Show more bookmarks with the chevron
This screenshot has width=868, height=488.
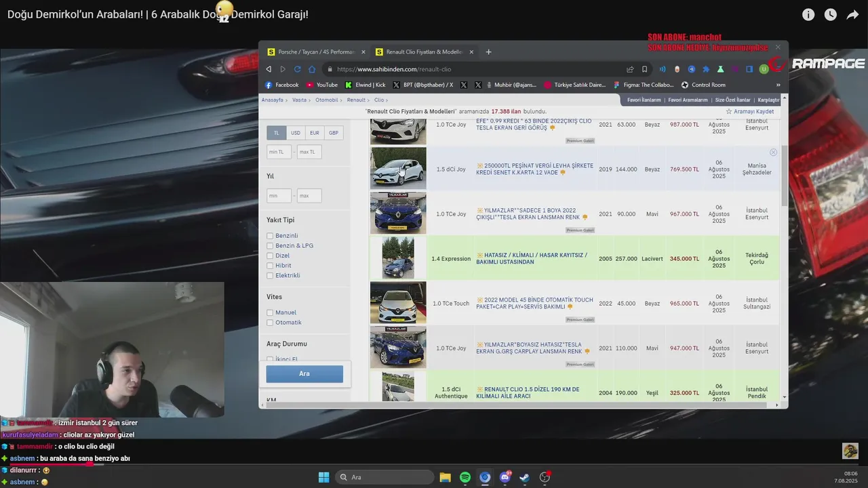[778, 85]
